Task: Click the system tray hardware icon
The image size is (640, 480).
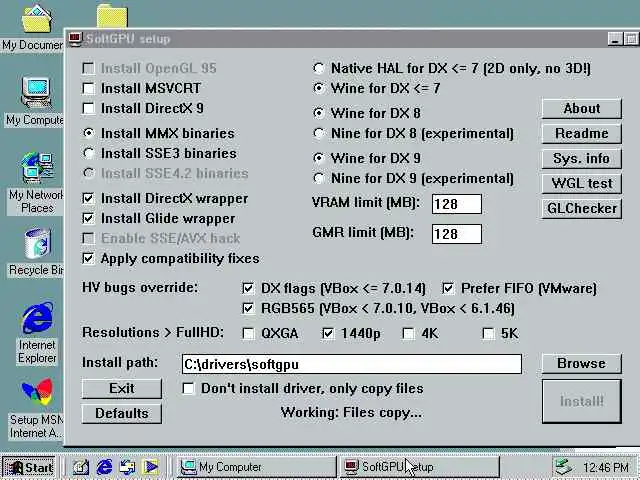Action: click(564, 467)
